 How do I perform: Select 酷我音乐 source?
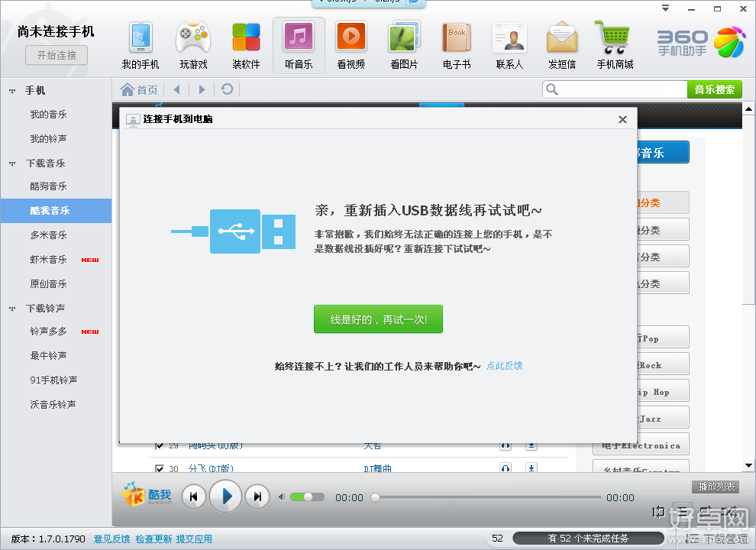click(56, 211)
